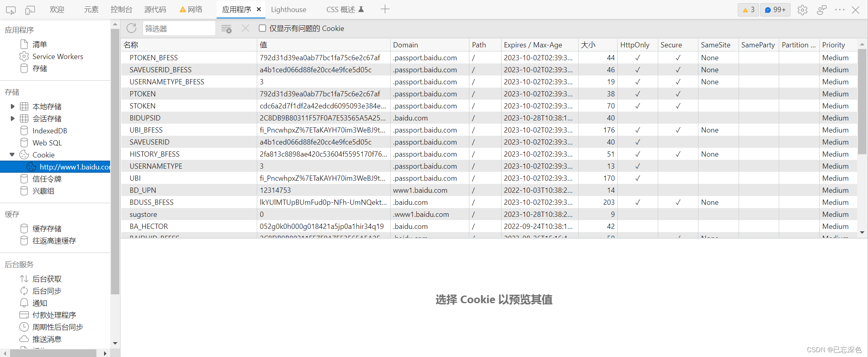The height and width of the screenshot is (357, 868).
Task: Sort by Domain column header
Action: click(x=430, y=45)
